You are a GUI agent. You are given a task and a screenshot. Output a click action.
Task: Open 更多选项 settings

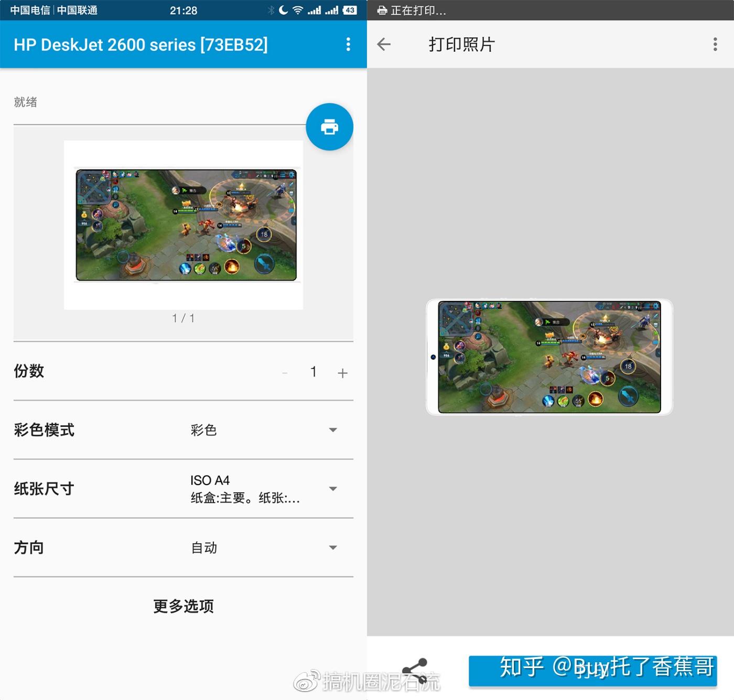tap(183, 606)
